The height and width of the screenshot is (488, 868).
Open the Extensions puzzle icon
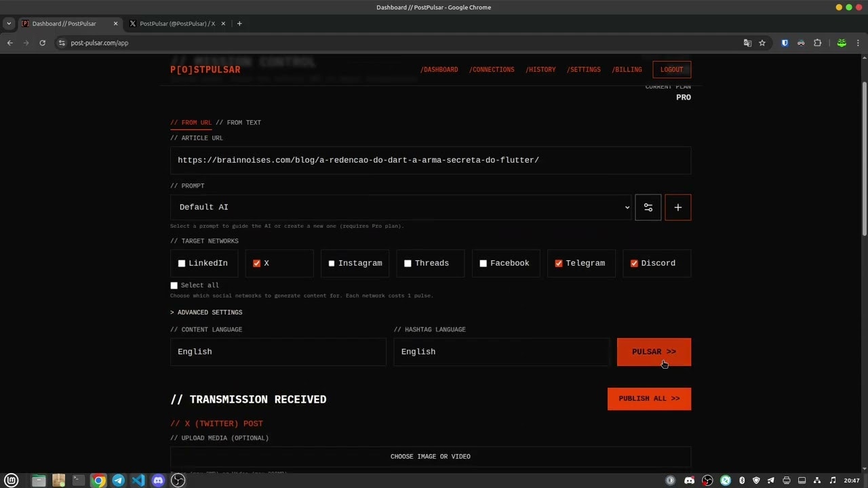(x=817, y=43)
